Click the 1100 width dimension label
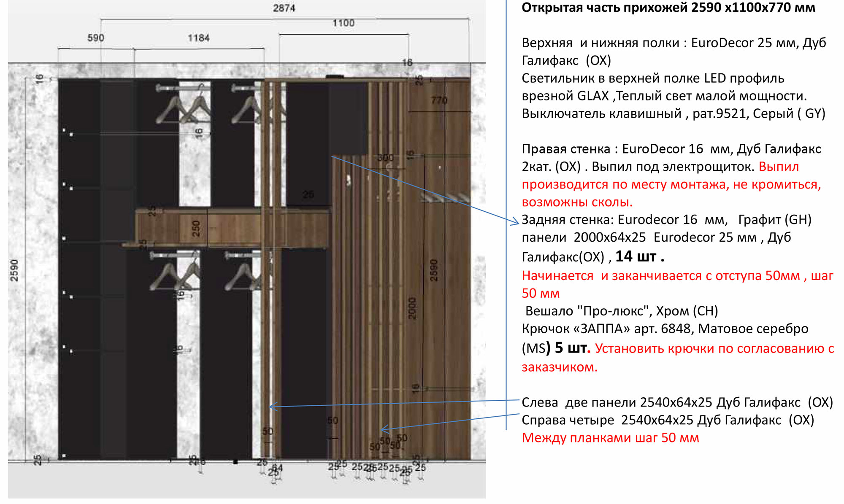 pos(344,23)
